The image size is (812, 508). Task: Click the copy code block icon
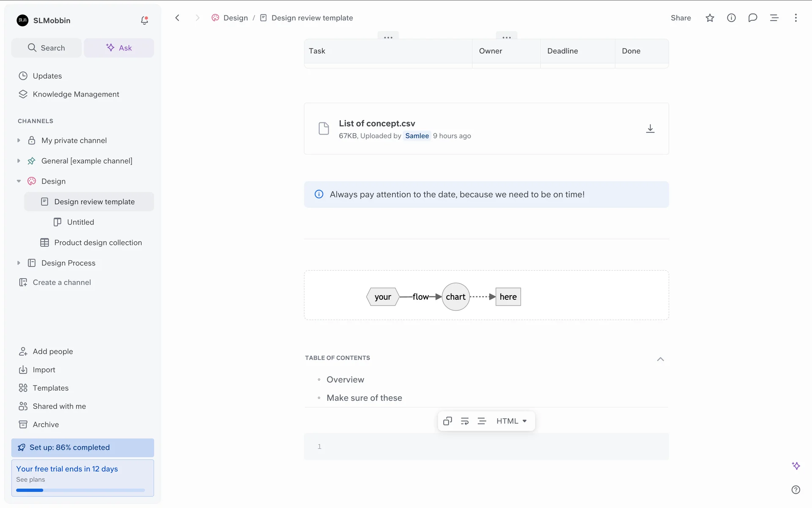tap(447, 421)
